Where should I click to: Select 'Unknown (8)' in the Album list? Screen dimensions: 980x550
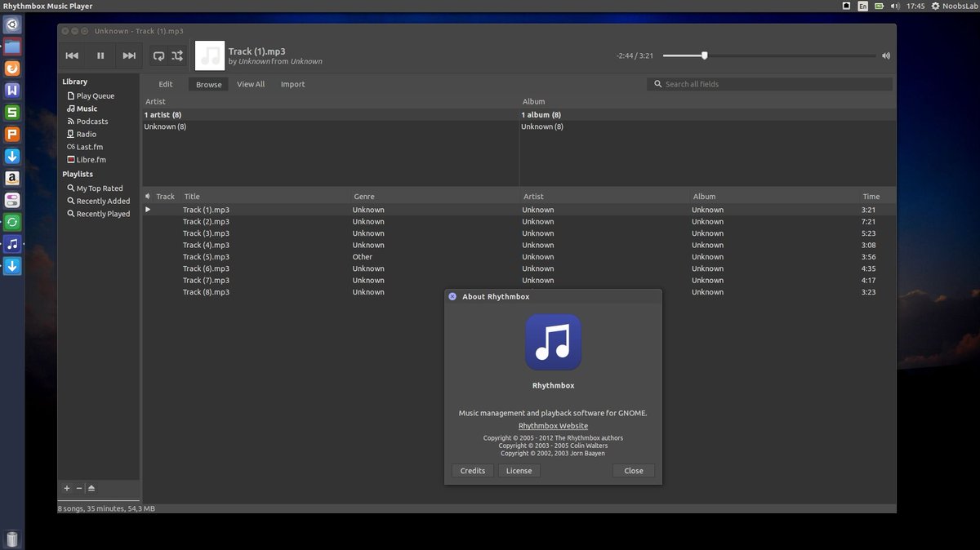(x=707, y=126)
